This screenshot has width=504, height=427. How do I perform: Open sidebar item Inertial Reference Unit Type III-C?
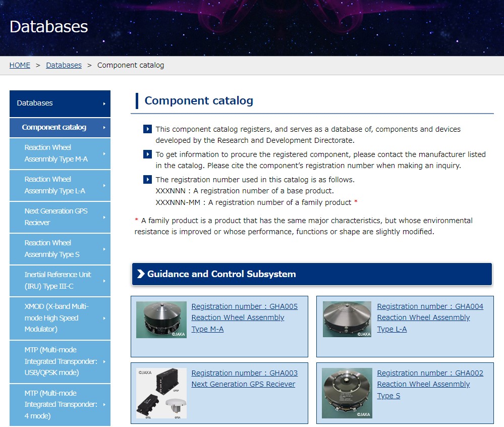(60, 281)
